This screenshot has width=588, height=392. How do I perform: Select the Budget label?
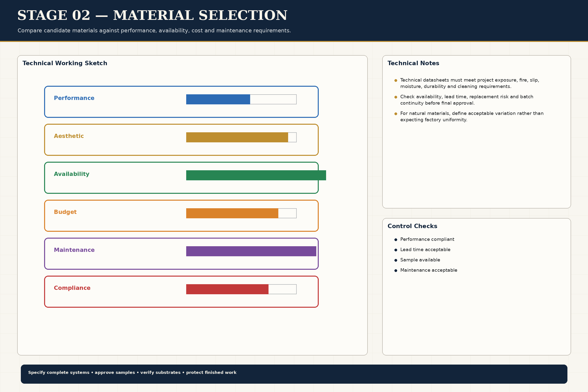[x=65, y=212]
